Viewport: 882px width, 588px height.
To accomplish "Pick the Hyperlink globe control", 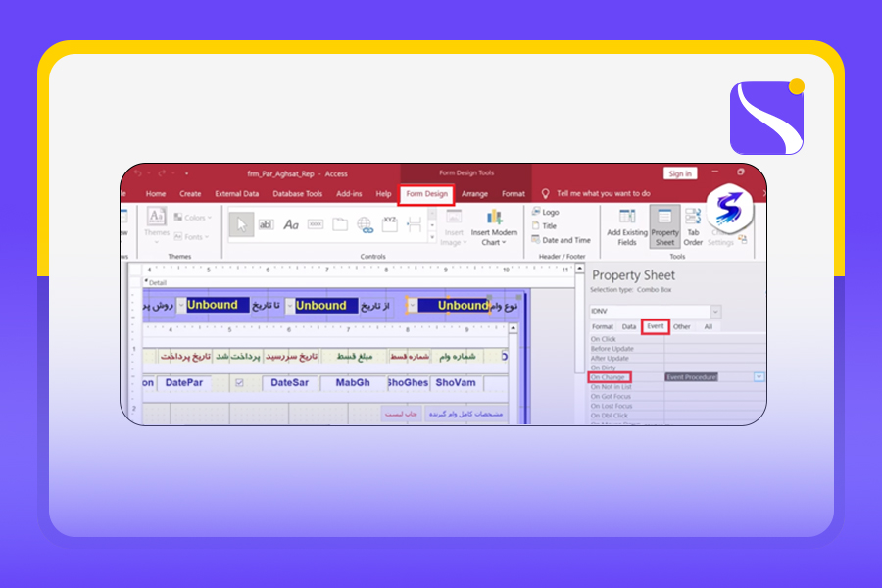I will 366,225.
